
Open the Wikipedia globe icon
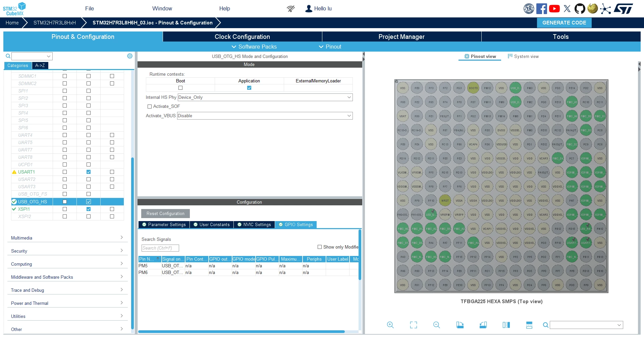coord(593,8)
